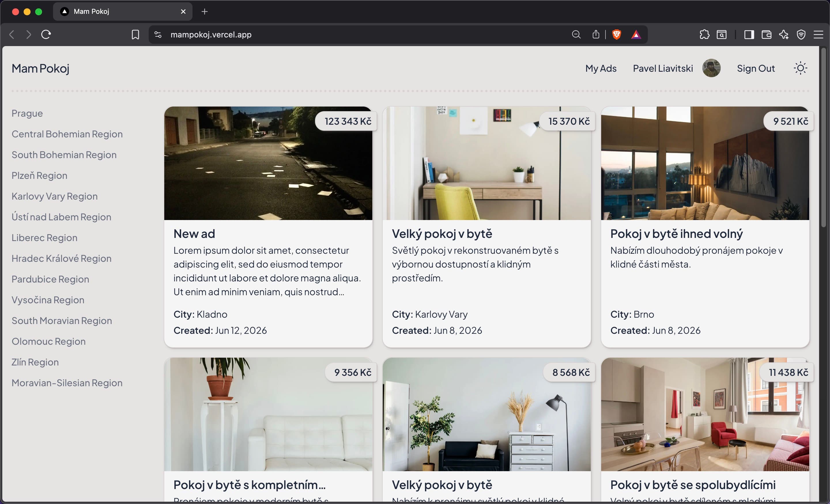This screenshot has width=830, height=504.
Task: Close the Mam Pokoj tab
Action: coord(183,12)
